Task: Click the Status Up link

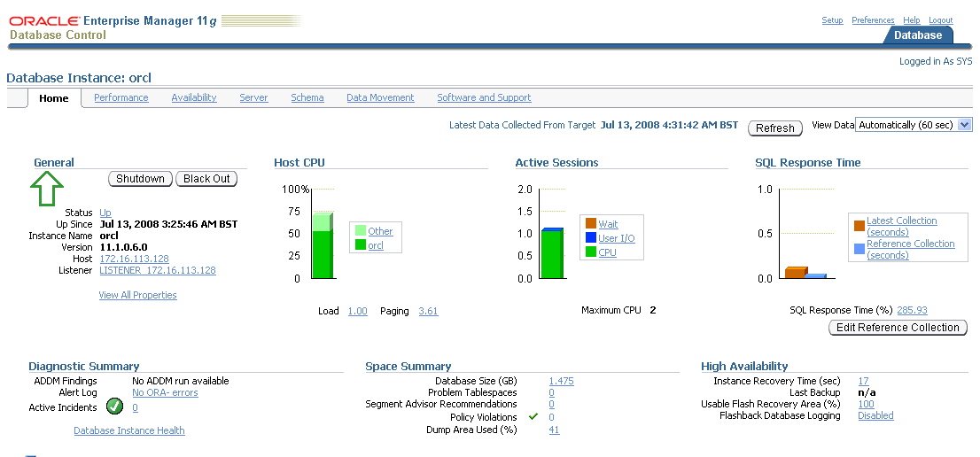Action: [x=105, y=213]
